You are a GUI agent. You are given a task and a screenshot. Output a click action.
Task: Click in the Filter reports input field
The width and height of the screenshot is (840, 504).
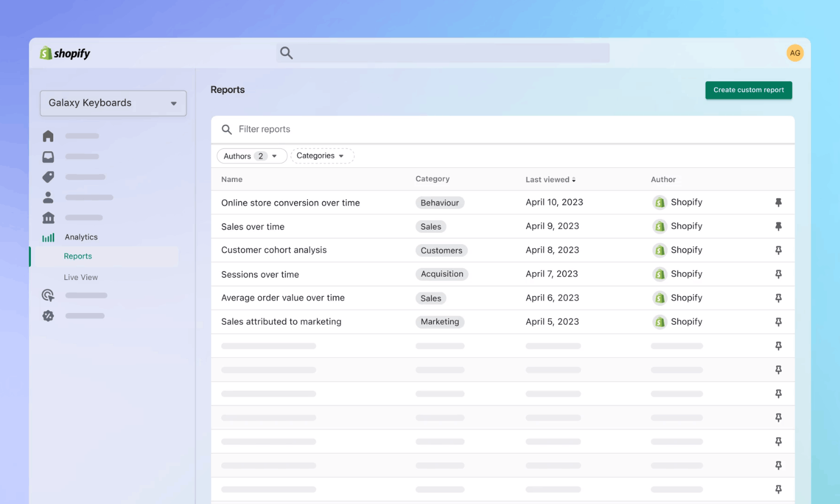pyautogui.click(x=503, y=129)
